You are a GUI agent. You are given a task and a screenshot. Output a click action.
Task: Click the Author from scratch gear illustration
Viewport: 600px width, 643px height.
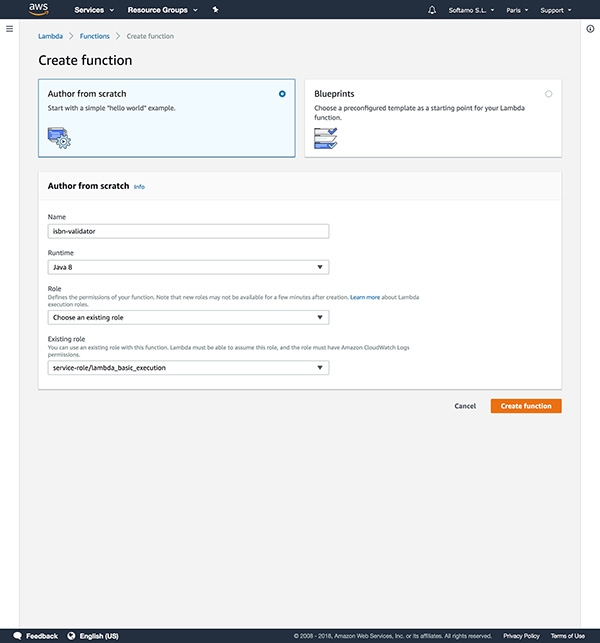click(59, 137)
